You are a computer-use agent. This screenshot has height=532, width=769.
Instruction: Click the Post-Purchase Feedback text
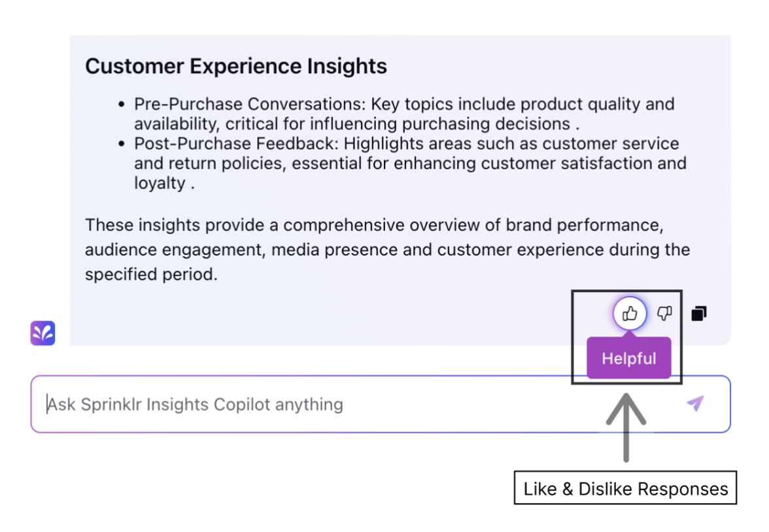237,144
